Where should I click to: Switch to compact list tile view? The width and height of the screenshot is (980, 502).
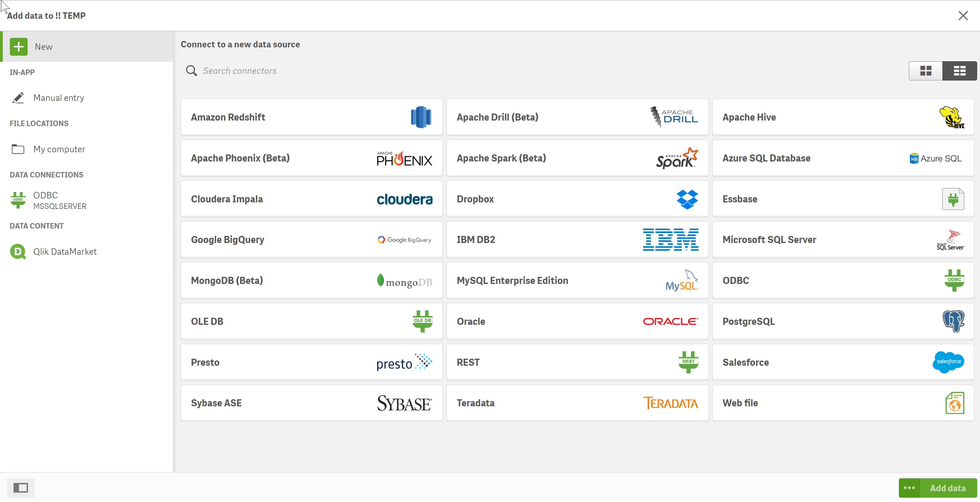(959, 71)
